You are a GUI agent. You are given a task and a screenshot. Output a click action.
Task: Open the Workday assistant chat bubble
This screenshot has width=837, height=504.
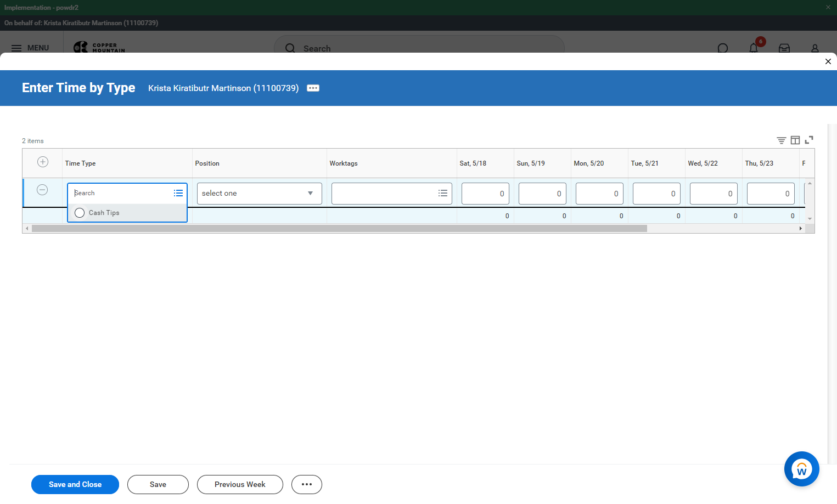point(802,469)
